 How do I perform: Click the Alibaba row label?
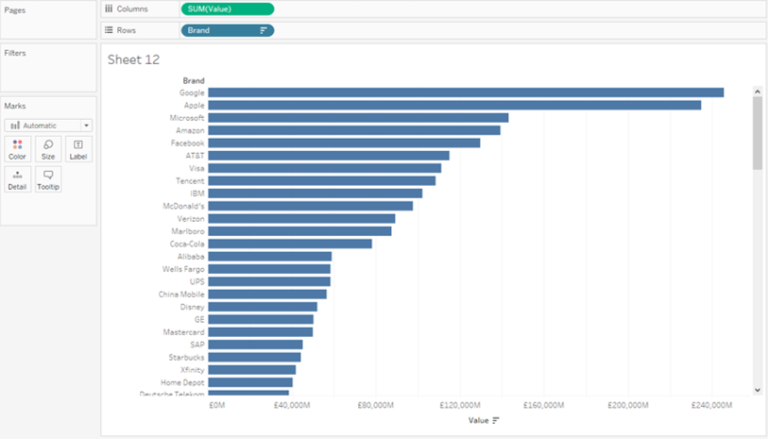191,256
